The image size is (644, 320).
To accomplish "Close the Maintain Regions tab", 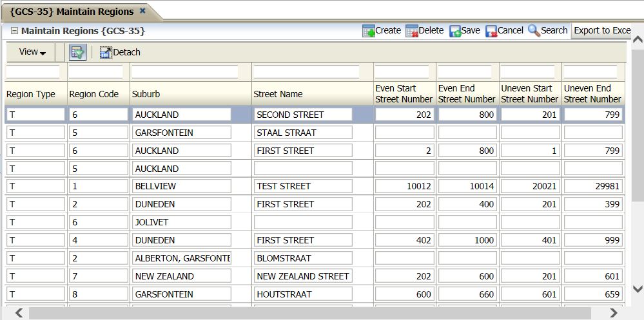I will [x=142, y=11].
